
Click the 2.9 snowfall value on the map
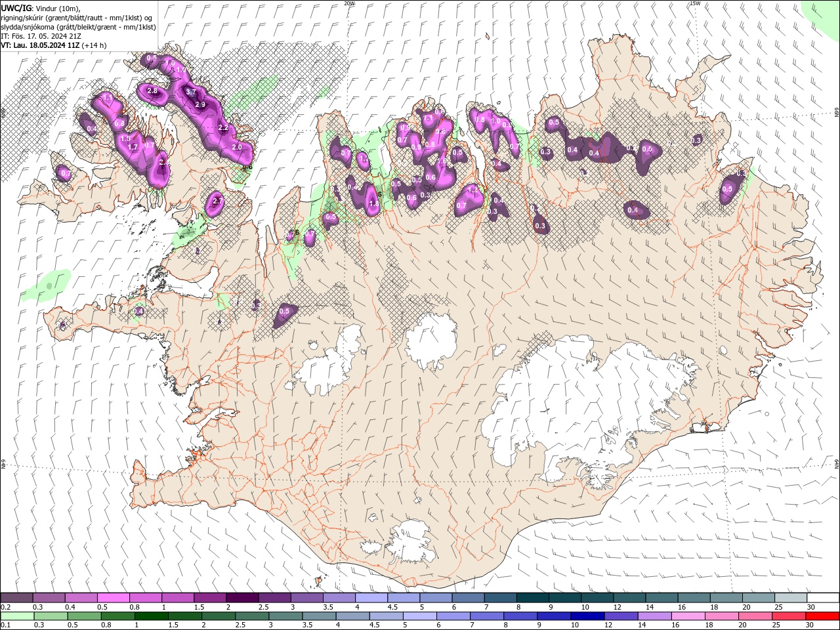(200, 104)
